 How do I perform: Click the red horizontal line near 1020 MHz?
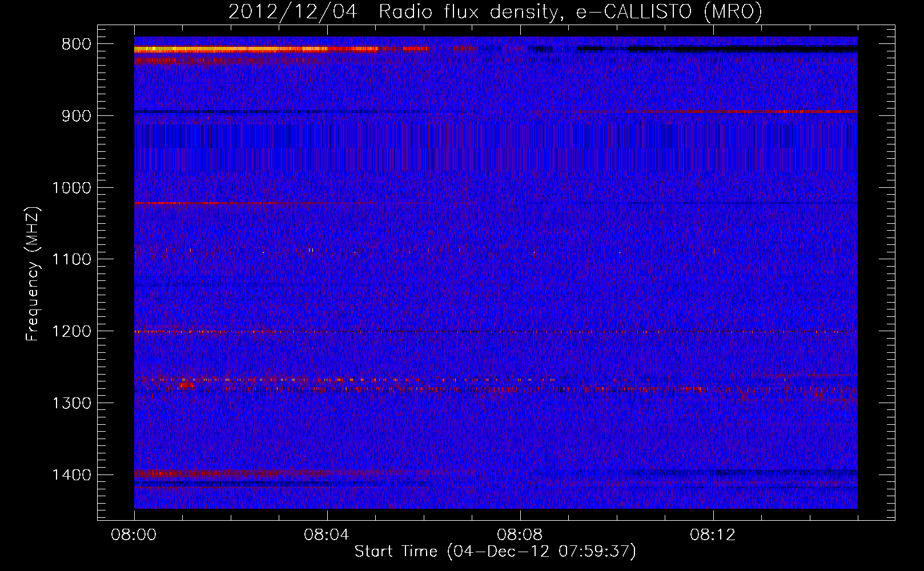pyautogui.click(x=255, y=203)
